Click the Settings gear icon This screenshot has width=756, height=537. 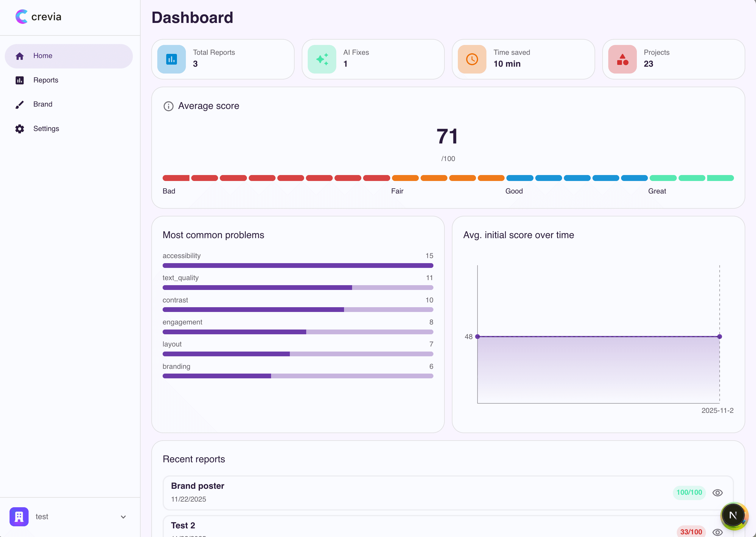[20, 129]
